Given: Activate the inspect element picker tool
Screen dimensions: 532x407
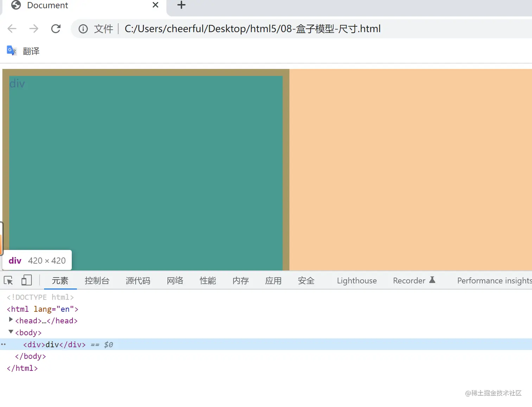Looking at the screenshot, I should pos(8,280).
